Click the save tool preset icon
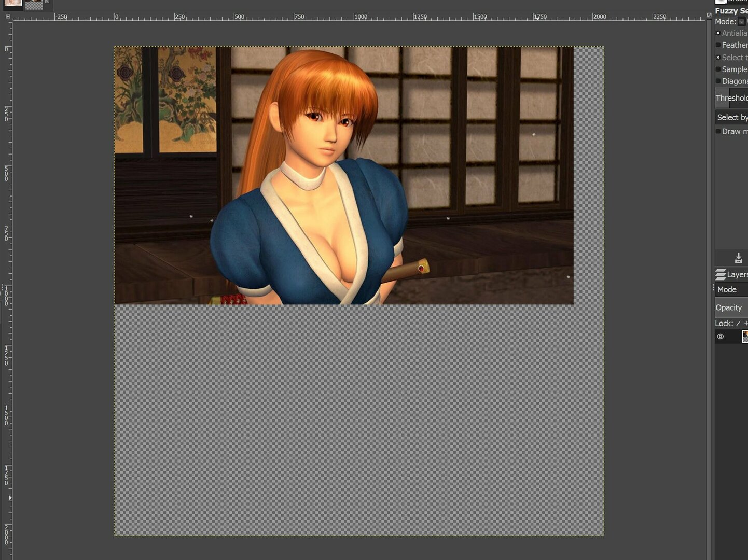The height and width of the screenshot is (560, 748). pos(739,258)
